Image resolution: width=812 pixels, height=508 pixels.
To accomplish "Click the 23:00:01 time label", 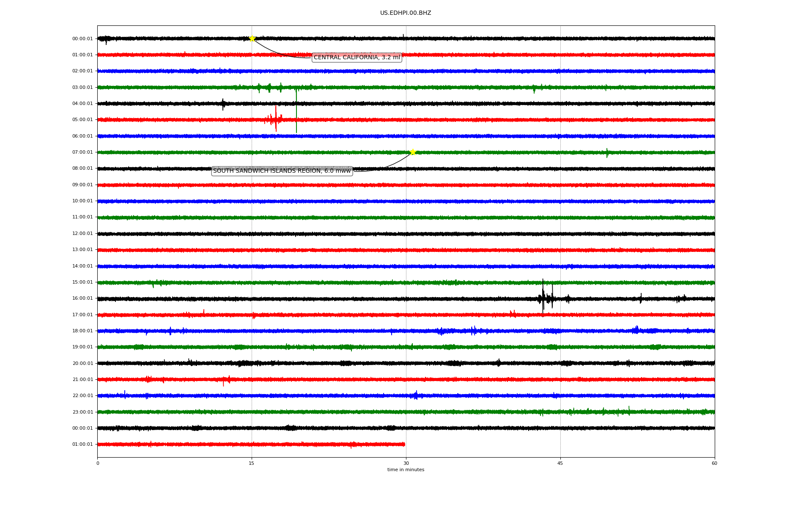I will pos(82,412).
